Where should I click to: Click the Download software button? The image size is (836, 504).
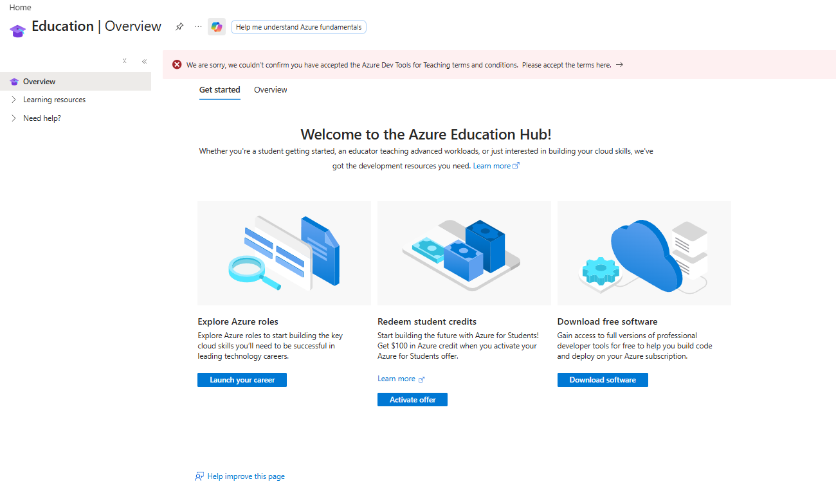point(603,380)
